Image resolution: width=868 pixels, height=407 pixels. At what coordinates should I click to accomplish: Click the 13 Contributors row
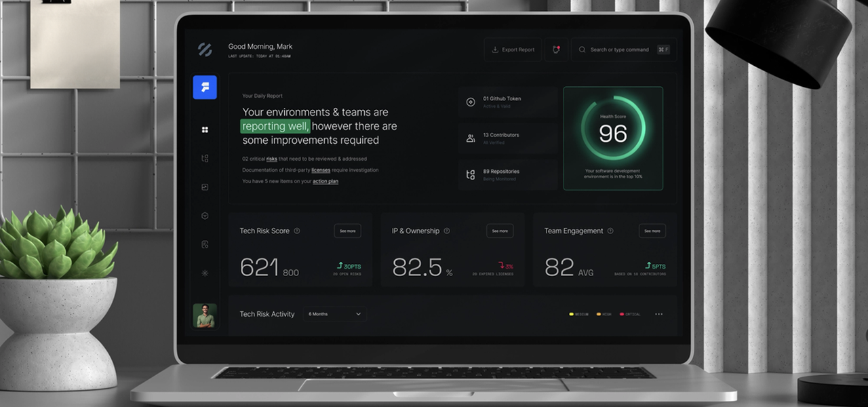[x=508, y=138]
